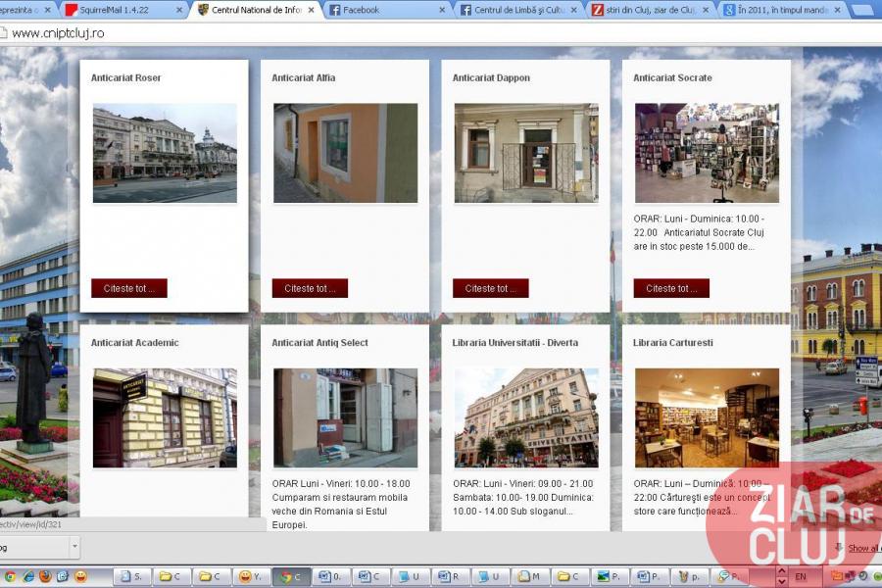Open Citeste tot for Anticariat Alfia
The height and width of the screenshot is (588, 882).
click(x=310, y=288)
